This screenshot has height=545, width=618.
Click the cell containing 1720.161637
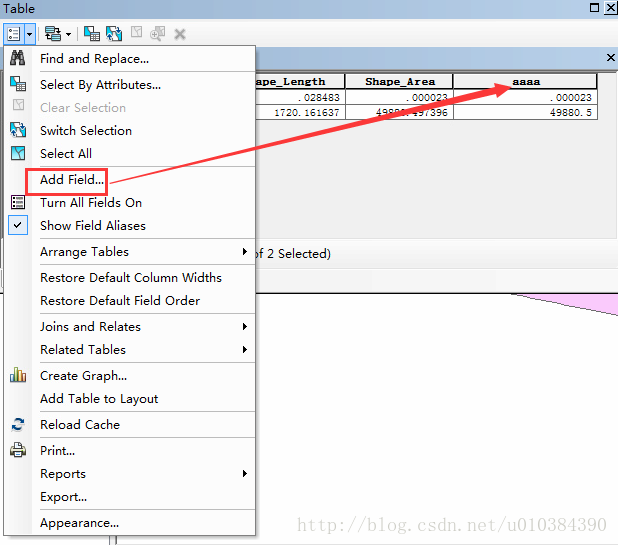[x=300, y=112]
